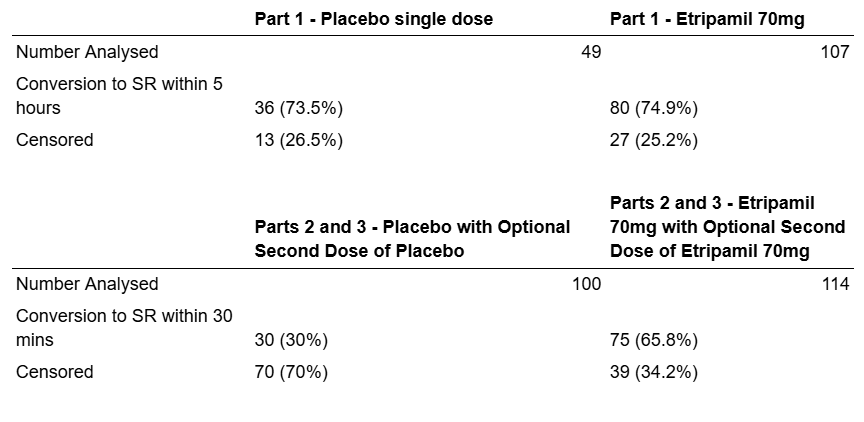The width and height of the screenshot is (864, 422).
Task: Click the value 114 in second table
Action: point(835,284)
